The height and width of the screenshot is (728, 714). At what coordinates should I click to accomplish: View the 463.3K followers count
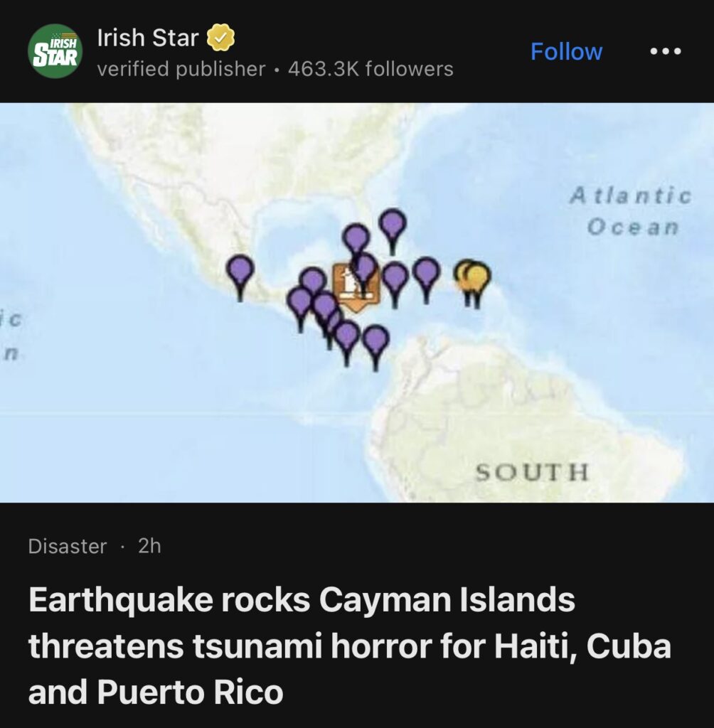(x=371, y=69)
